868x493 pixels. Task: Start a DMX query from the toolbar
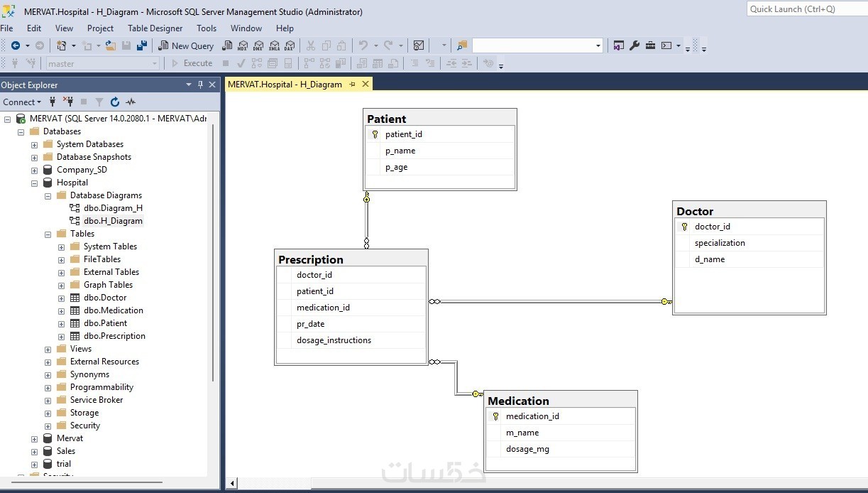tap(258, 45)
